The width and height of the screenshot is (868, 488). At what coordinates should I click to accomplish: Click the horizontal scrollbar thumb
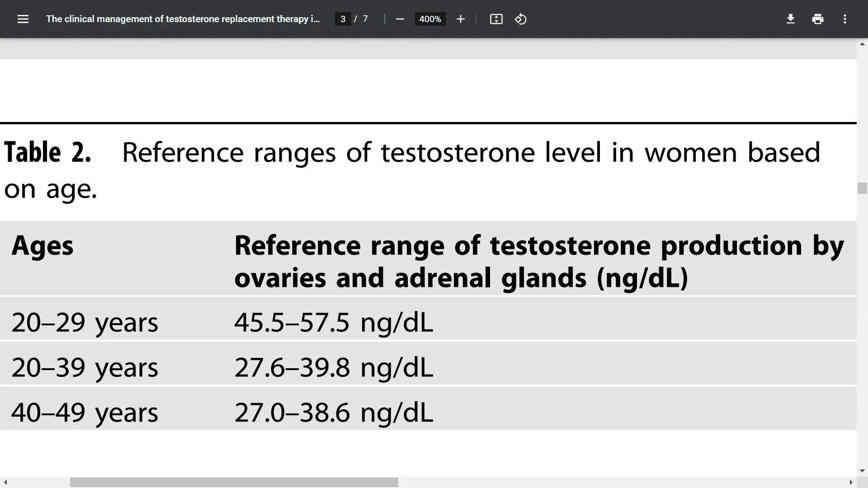[x=234, y=483]
